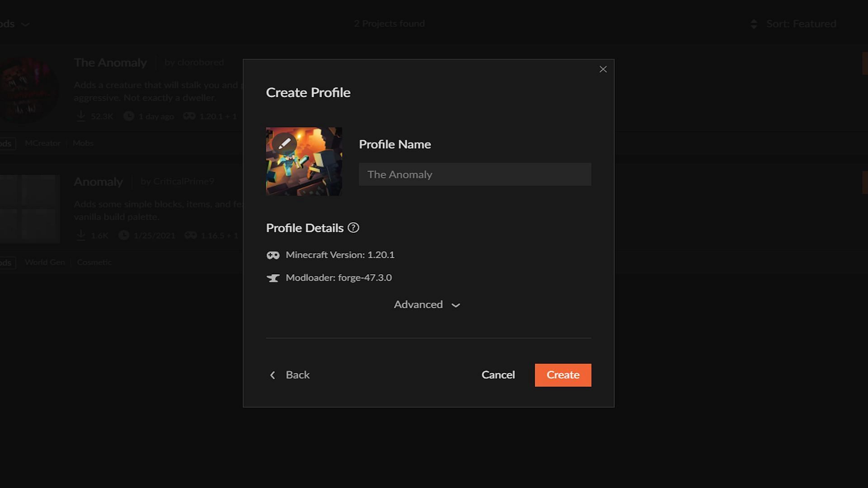Click on Anomaly mod by CriticalPrime9

(x=99, y=181)
